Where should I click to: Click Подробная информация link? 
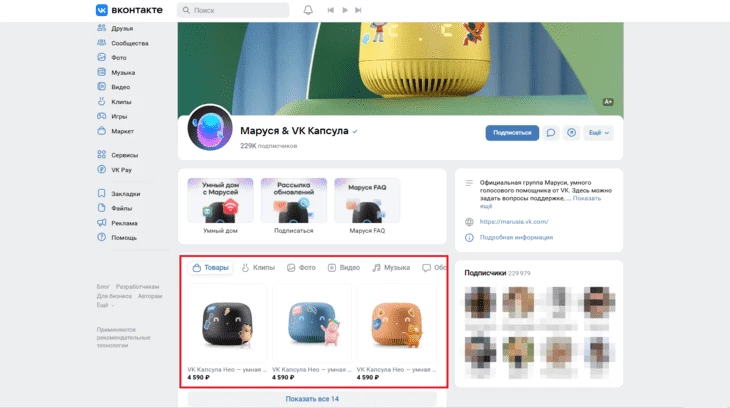[516, 237]
